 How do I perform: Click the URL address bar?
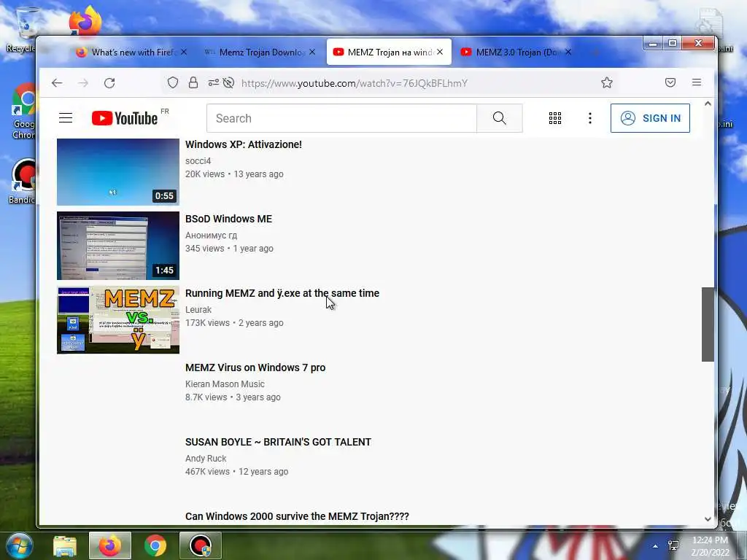point(355,83)
